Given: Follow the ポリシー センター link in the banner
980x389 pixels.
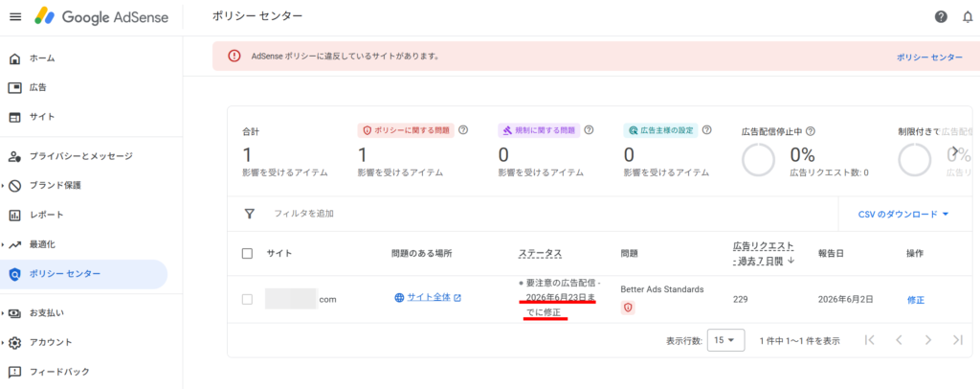Looking at the screenshot, I should point(929,57).
